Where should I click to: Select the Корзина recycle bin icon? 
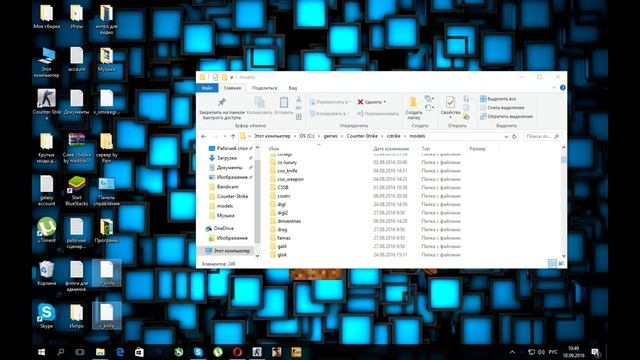click(47, 273)
